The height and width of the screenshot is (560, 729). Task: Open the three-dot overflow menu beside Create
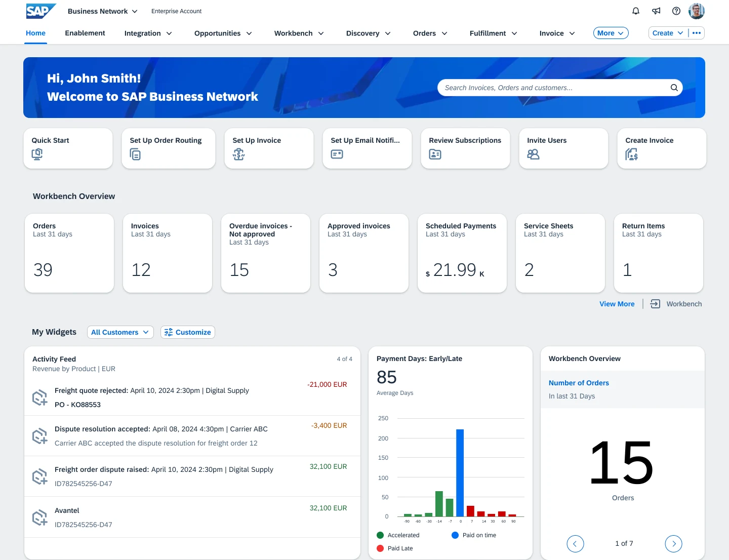click(x=697, y=33)
